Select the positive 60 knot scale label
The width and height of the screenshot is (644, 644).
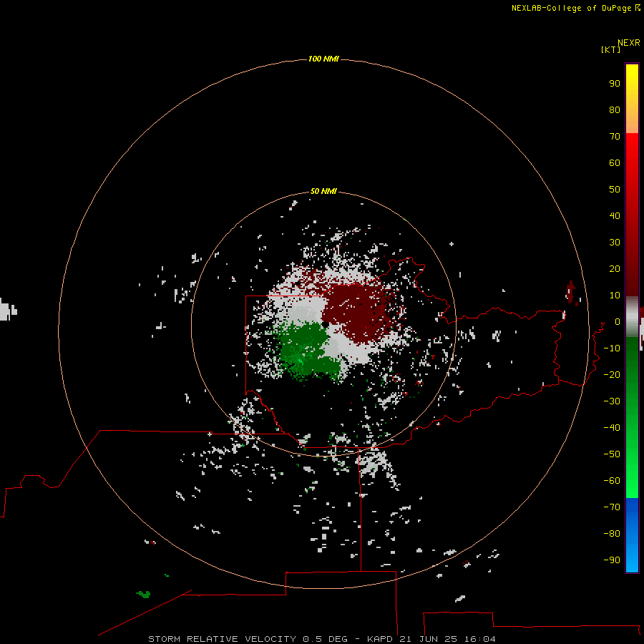(x=615, y=163)
